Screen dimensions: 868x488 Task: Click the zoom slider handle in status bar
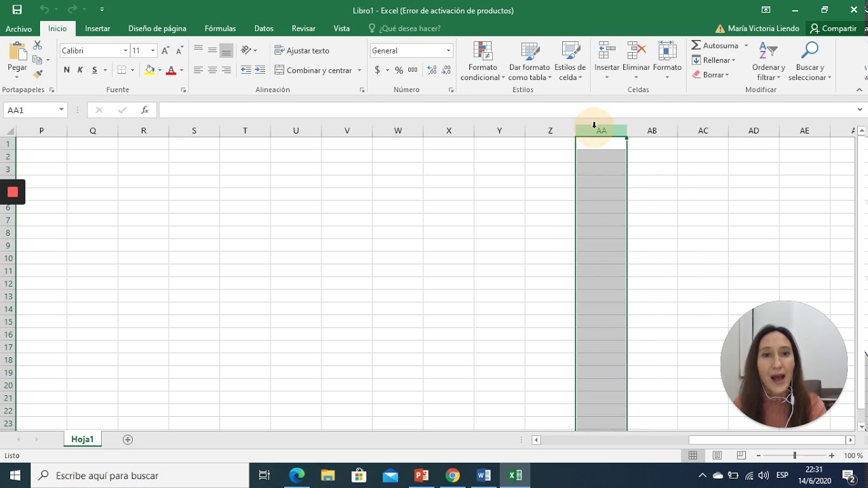click(795, 455)
